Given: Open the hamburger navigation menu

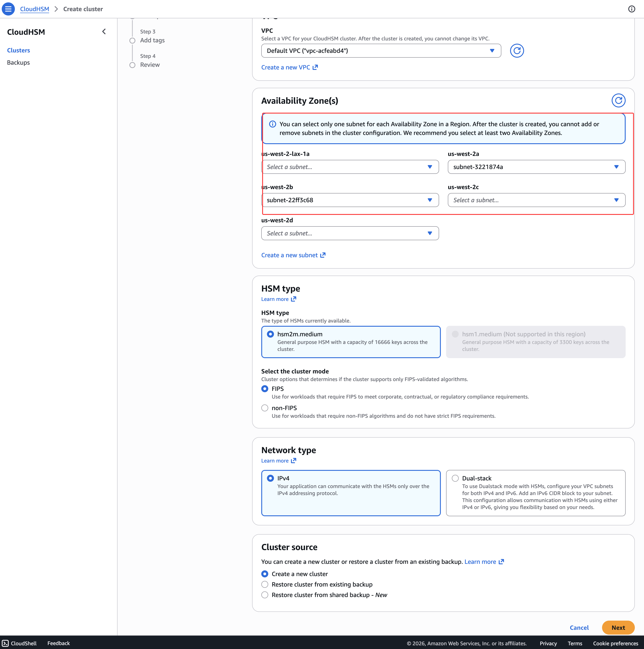Looking at the screenshot, I should (8, 9).
